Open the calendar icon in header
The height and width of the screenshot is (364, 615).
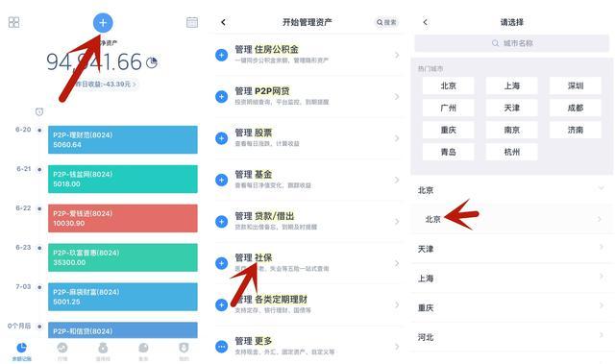click(x=192, y=22)
